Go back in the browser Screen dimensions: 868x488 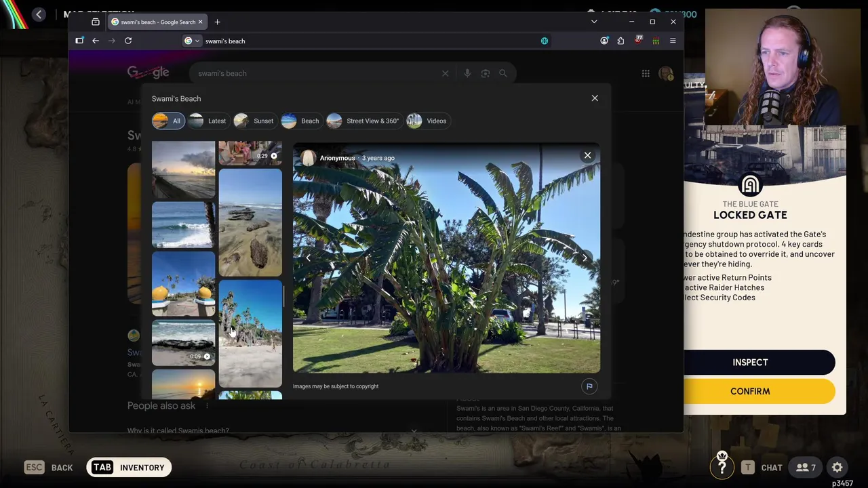[x=96, y=41]
